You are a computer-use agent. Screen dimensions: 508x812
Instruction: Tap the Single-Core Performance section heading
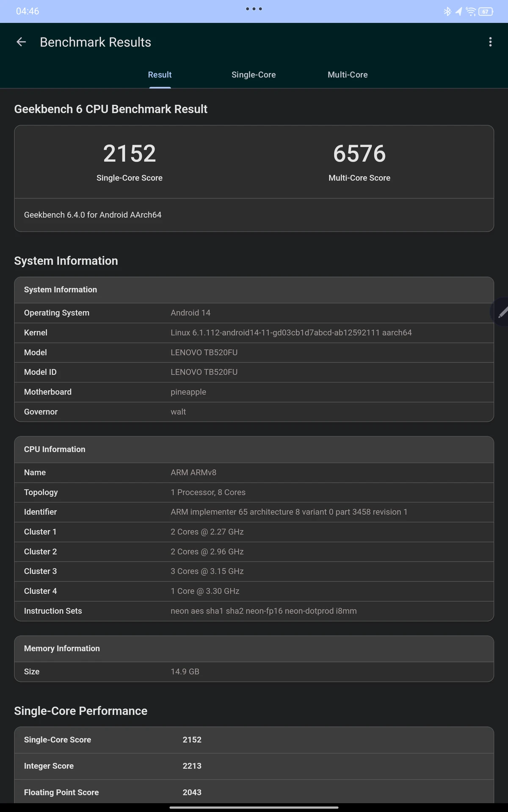(80, 711)
